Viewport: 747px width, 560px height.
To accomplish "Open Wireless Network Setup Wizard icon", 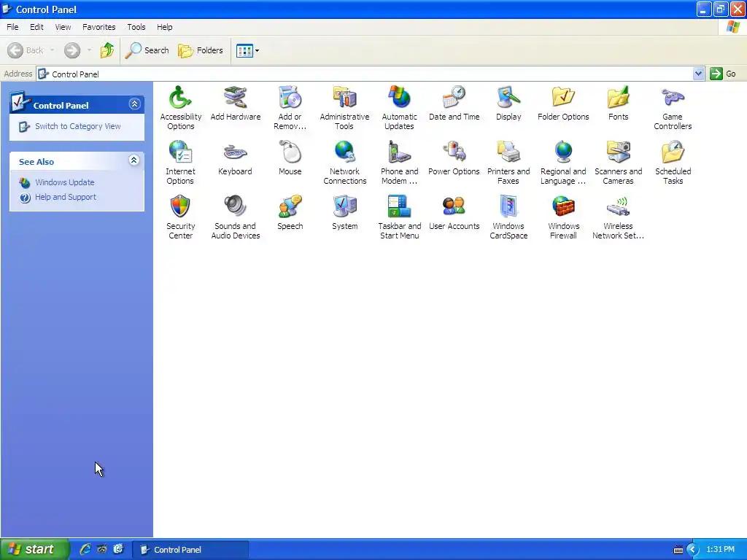I will (618, 207).
